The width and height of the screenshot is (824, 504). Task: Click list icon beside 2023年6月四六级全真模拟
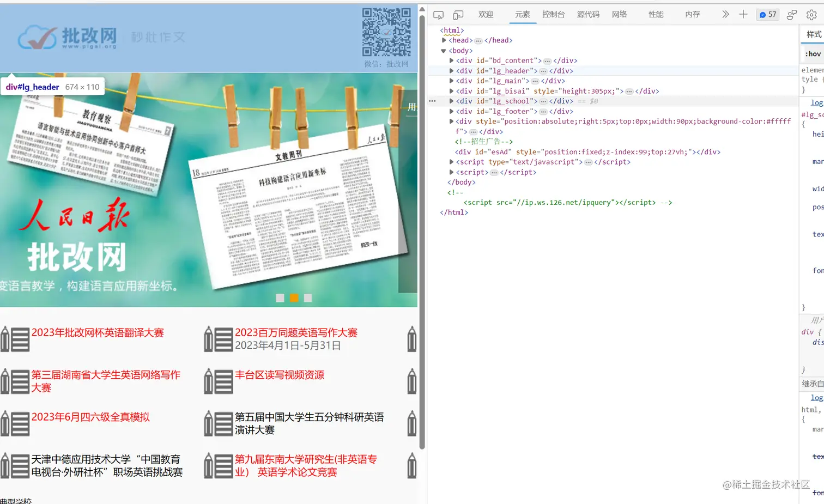tap(15, 423)
